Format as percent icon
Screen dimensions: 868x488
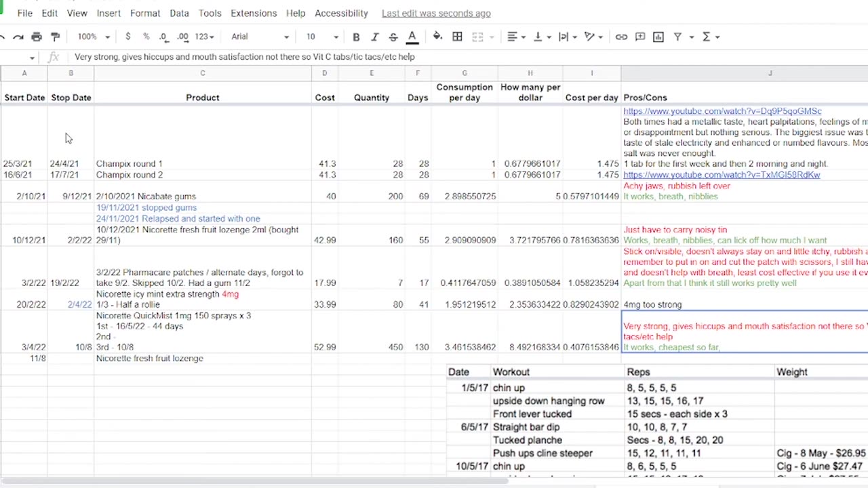point(146,37)
